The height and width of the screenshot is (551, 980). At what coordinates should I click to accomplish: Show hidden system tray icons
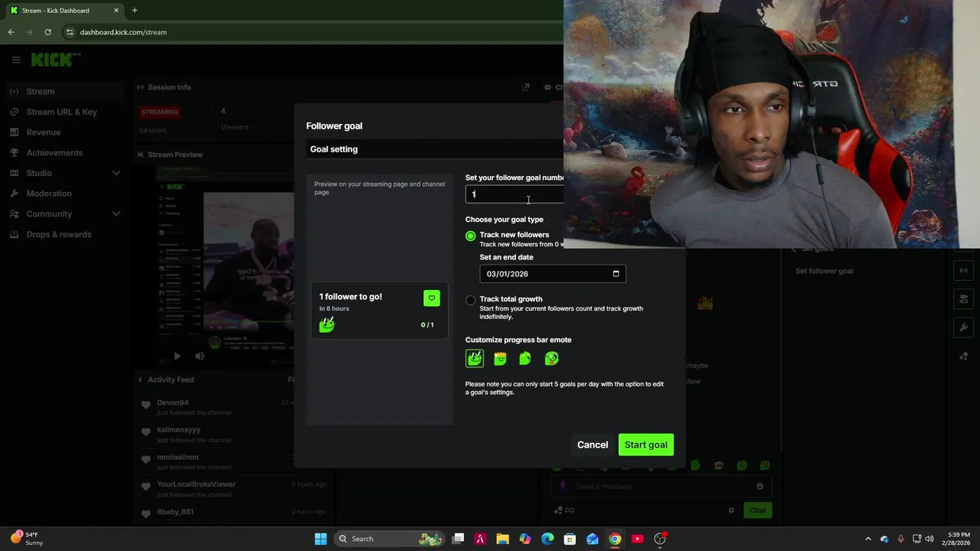click(867, 539)
